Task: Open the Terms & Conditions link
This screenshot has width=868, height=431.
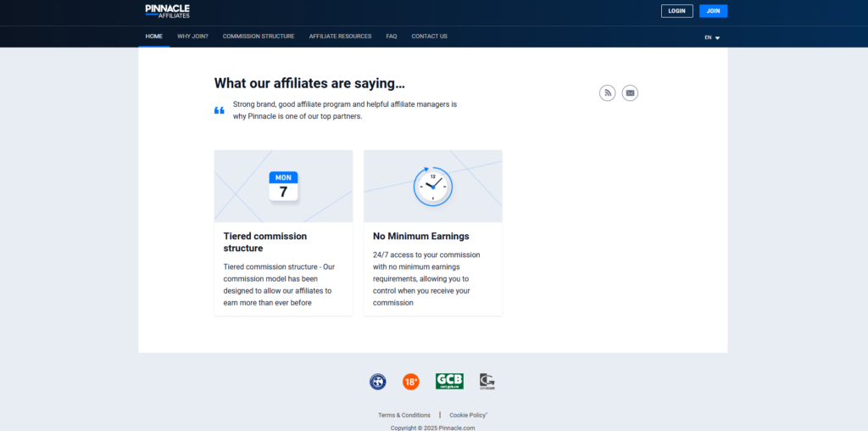Action: coord(404,415)
